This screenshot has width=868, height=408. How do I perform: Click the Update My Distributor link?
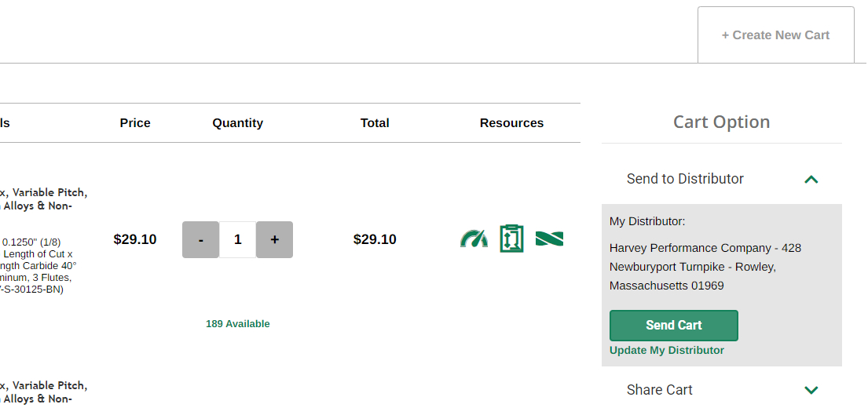(667, 351)
